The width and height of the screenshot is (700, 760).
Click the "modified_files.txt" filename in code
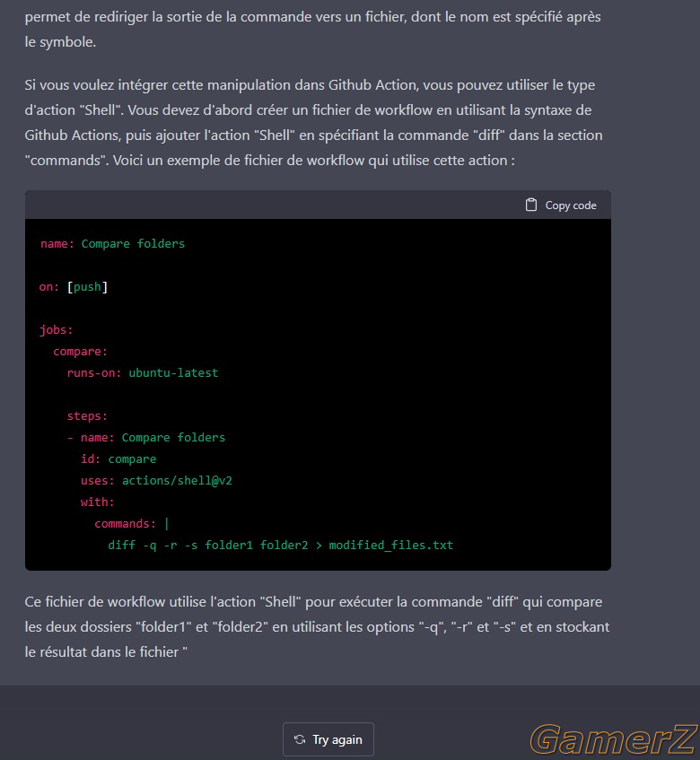391,545
